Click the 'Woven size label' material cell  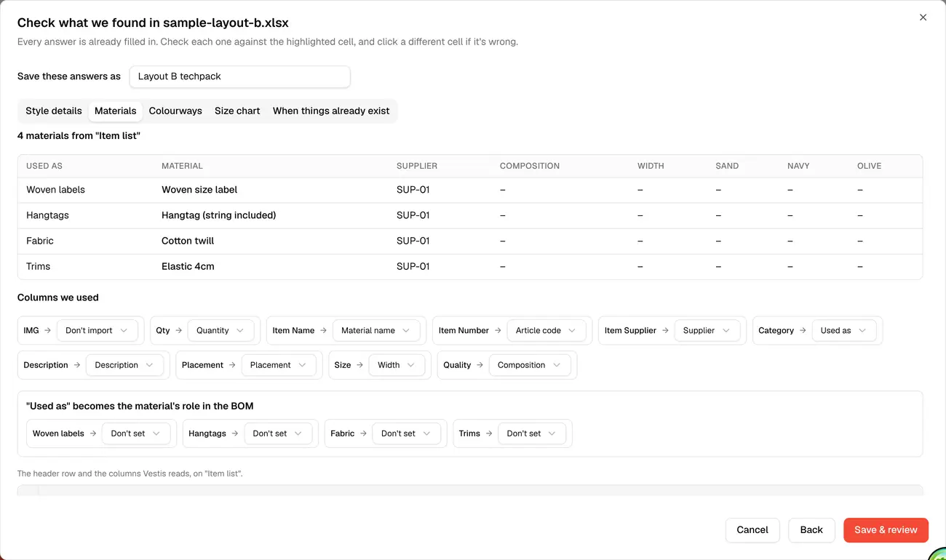[x=199, y=190]
